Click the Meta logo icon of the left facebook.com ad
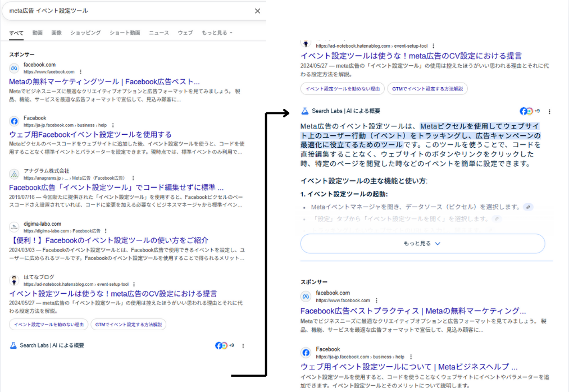Image resolution: width=569 pixels, height=392 pixels. click(x=14, y=69)
